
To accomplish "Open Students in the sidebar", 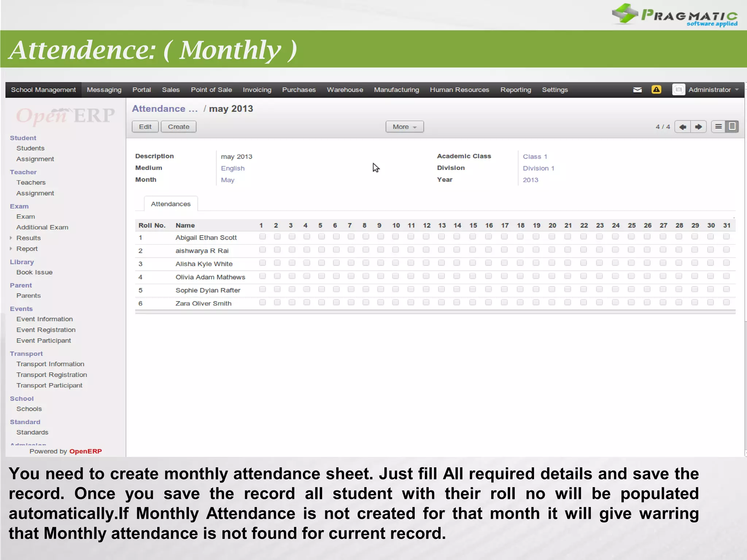I will pyautogui.click(x=30, y=148).
